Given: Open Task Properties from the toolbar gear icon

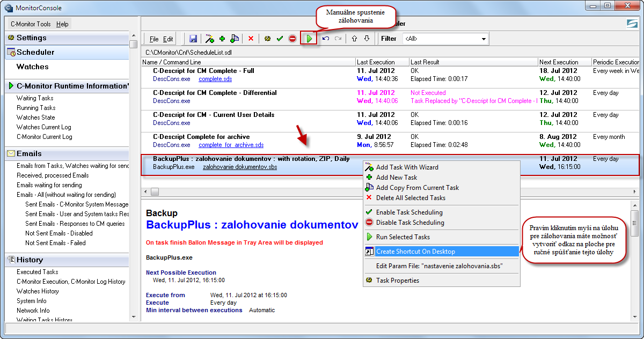Looking at the screenshot, I should point(267,39).
